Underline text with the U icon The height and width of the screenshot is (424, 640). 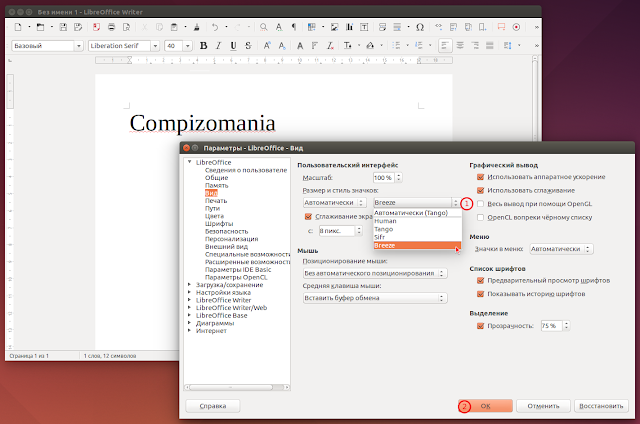tap(233, 46)
